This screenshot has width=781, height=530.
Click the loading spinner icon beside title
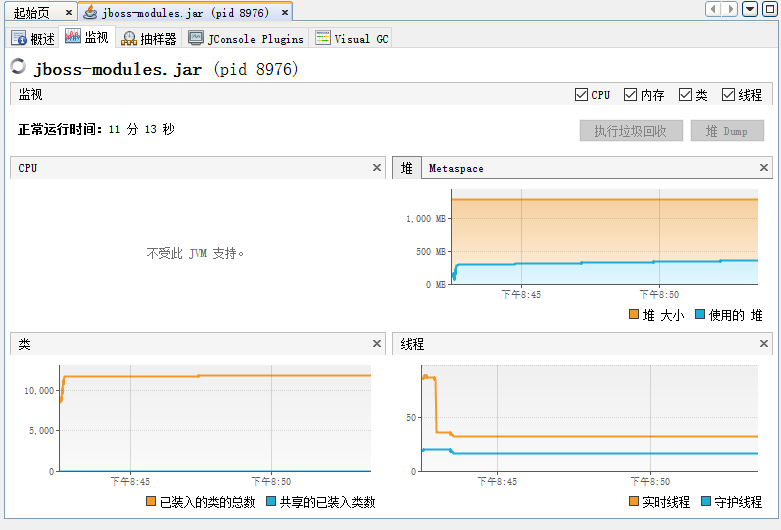click(18, 66)
